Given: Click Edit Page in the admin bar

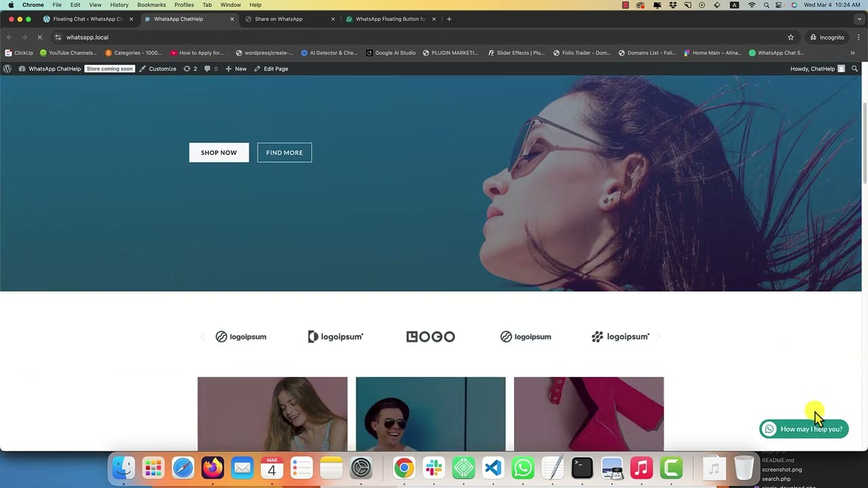Looking at the screenshot, I should (271, 68).
